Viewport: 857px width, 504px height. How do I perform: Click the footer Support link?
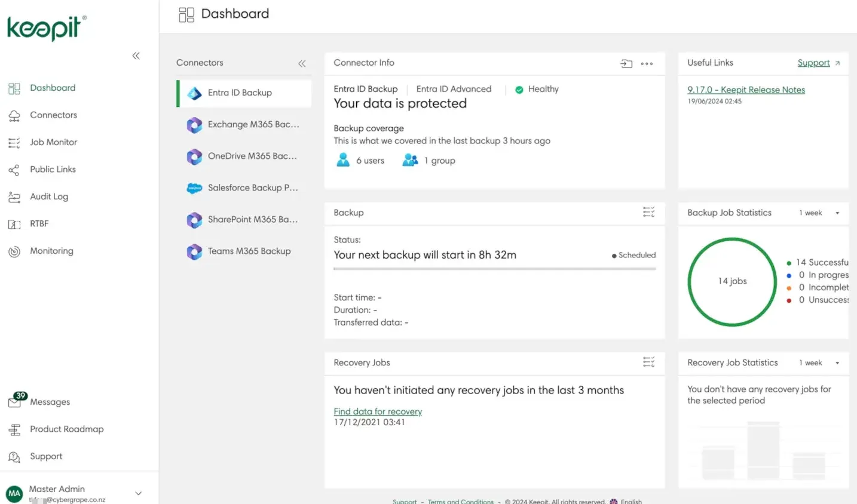405,501
